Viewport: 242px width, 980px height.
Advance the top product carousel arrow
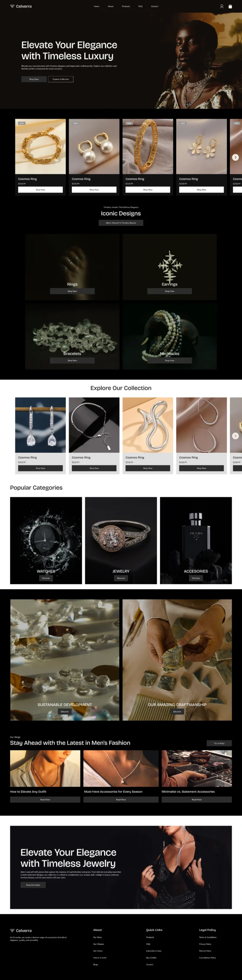(235, 157)
